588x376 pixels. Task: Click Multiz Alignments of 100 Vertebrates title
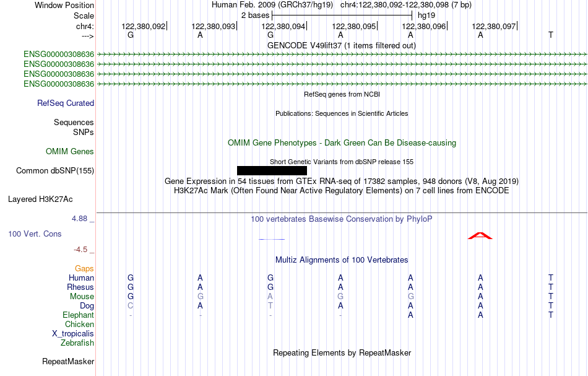tap(342, 260)
